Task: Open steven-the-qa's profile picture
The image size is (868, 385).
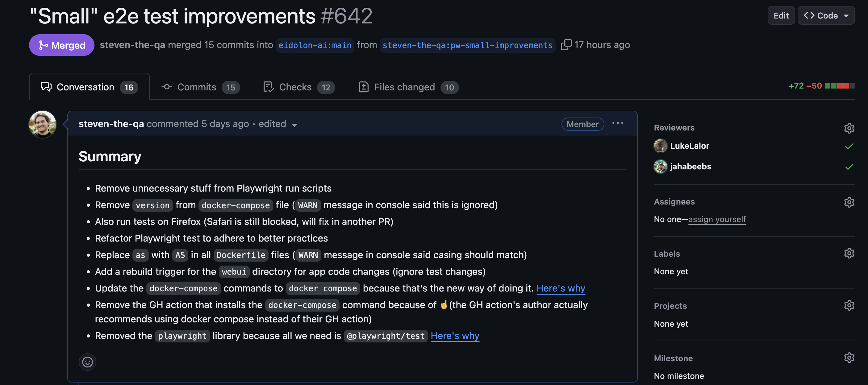Action: (43, 124)
